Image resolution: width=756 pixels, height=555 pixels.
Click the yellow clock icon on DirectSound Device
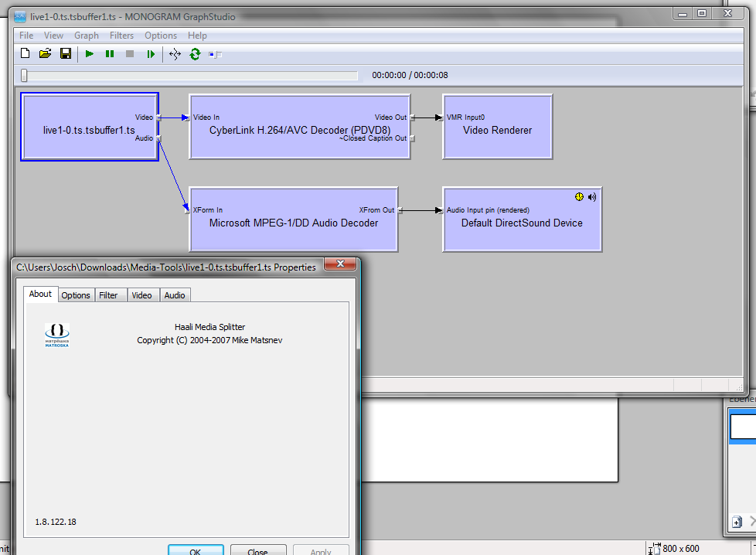579,197
